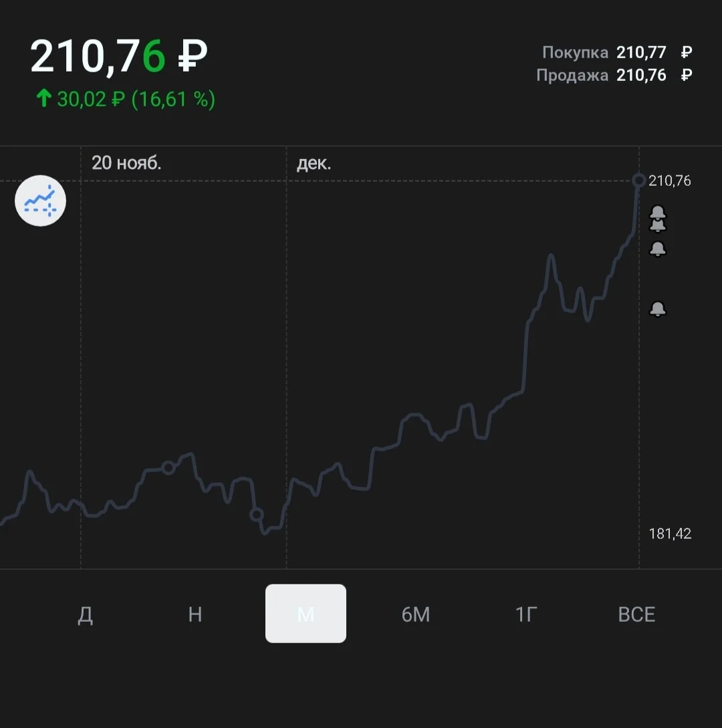Click the Покупка label

(x=575, y=52)
